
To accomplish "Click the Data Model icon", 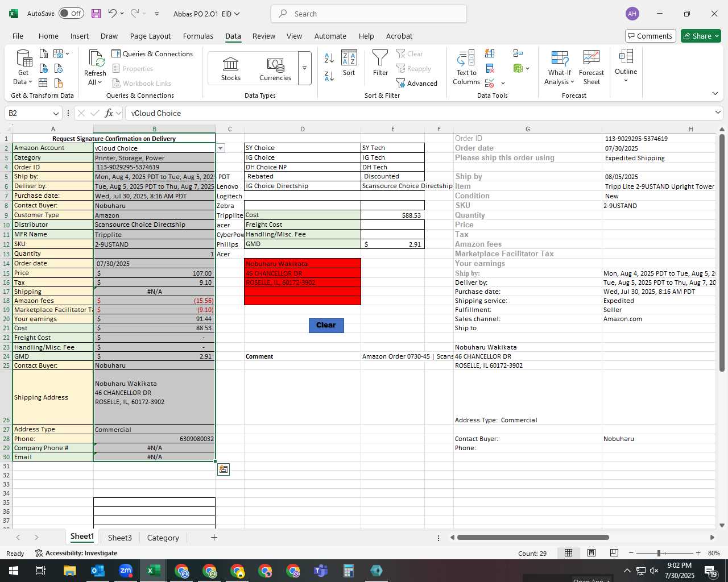I will pyautogui.click(x=518, y=69).
